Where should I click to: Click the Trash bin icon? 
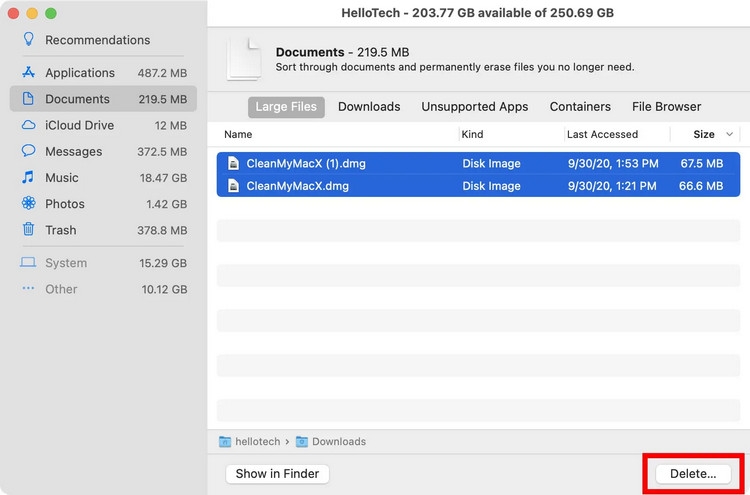[x=28, y=230]
